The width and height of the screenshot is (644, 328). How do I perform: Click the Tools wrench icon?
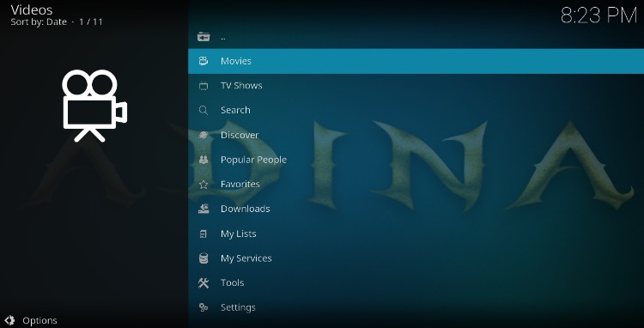(x=204, y=282)
